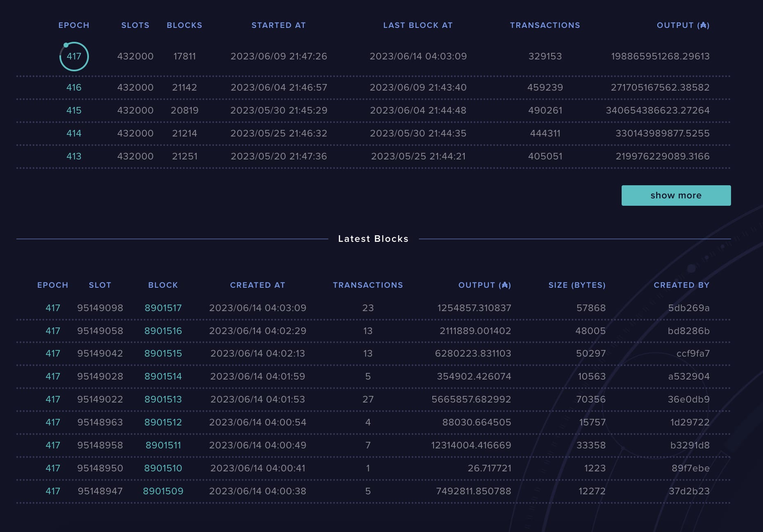This screenshot has height=532, width=763.
Task: Open epoch 416 details
Action: (74, 87)
